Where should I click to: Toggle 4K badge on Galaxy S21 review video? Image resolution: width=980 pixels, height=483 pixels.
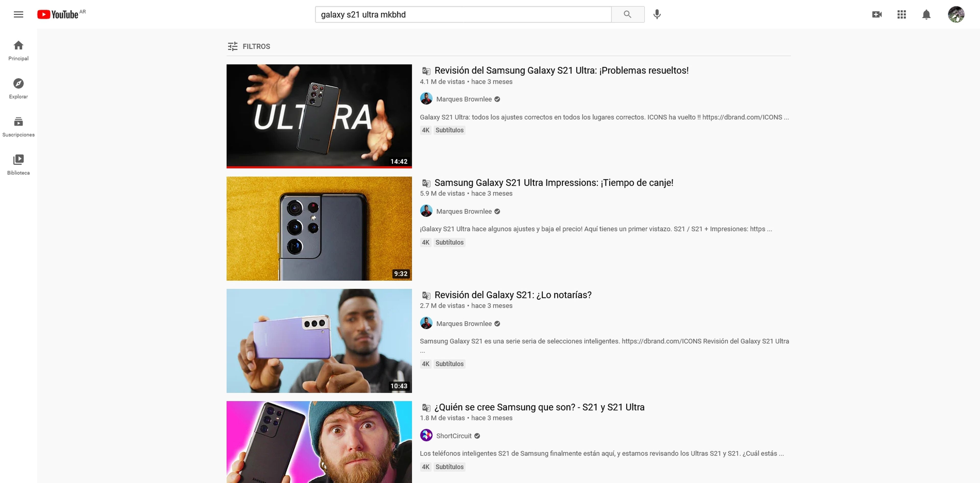tap(425, 364)
